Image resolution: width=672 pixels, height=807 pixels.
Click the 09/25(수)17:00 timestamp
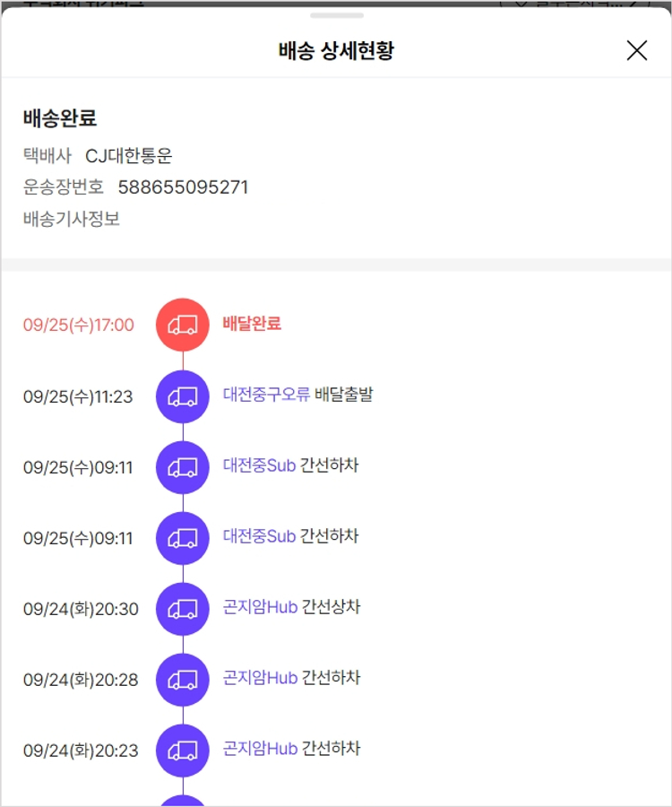click(x=79, y=325)
